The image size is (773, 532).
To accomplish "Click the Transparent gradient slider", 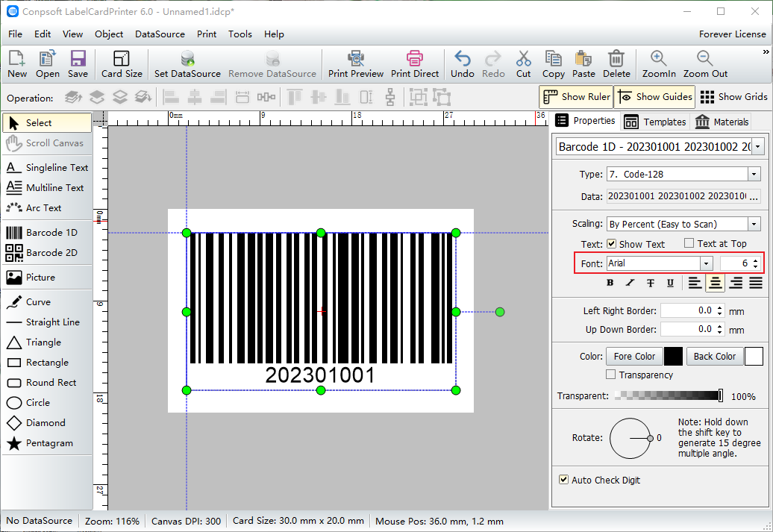I will tap(669, 395).
